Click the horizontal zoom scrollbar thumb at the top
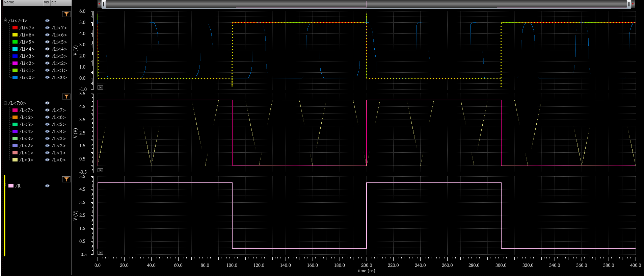644x276 pixels. click(x=366, y=4)
